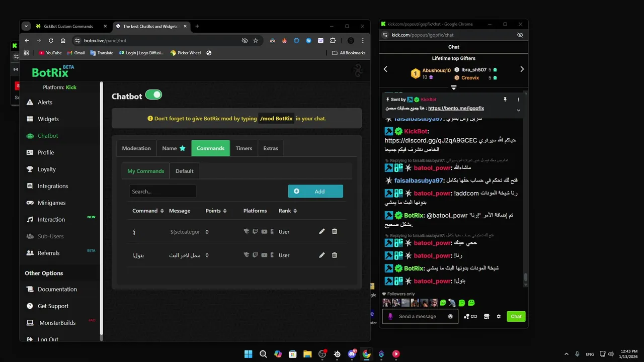
Task: Open Chrome tab search dropdown arrow
Action: (26, 26)
